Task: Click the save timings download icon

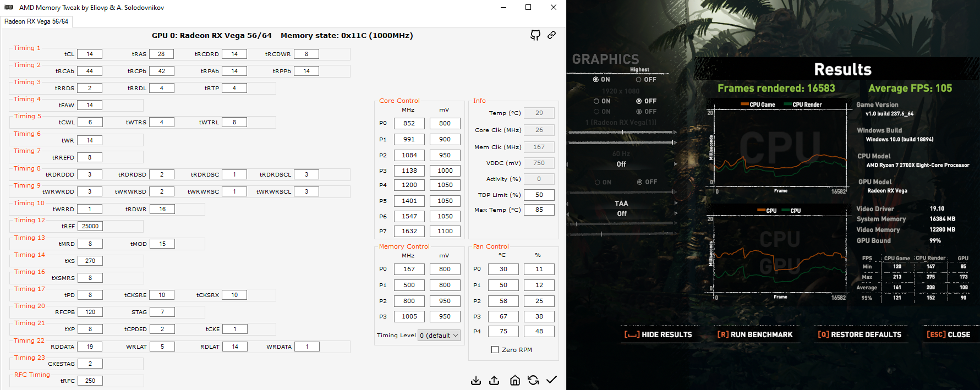Action: coord(476,380)
